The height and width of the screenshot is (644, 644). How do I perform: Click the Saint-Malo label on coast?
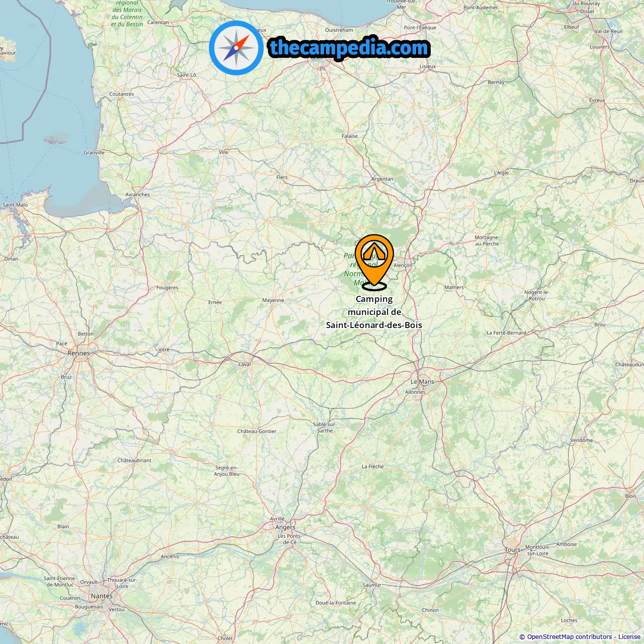point(15,205)
